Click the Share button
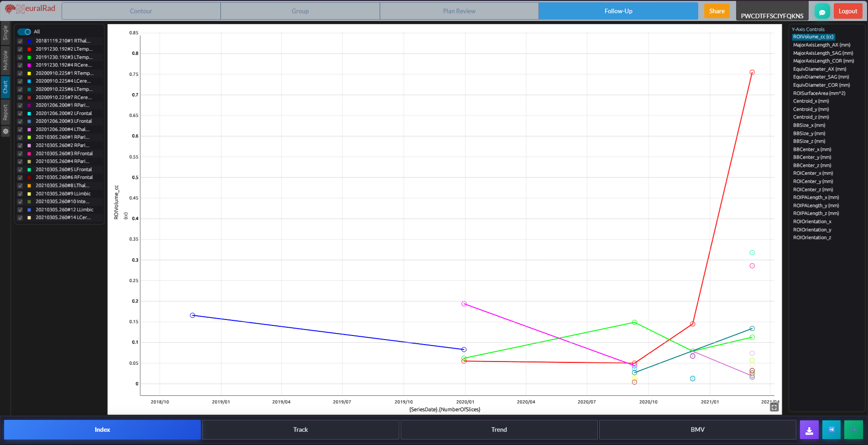Screen dimensions: 868x445 (x=717, y=10)
